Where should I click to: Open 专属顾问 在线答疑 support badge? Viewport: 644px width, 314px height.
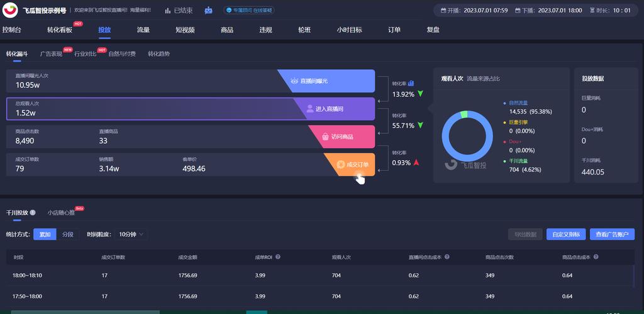(x=248, y=11)
